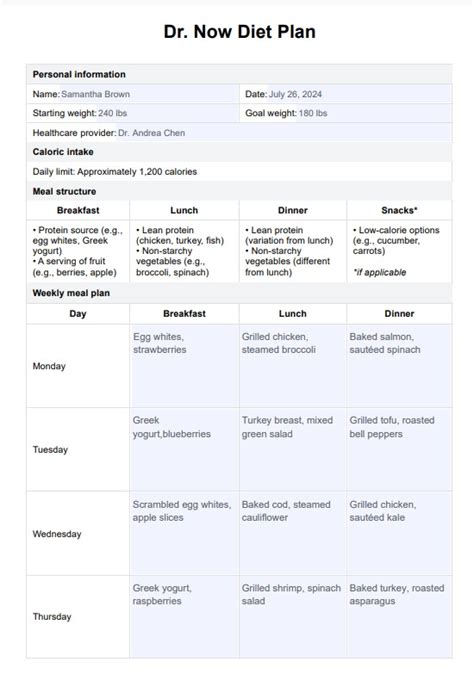
Task: Click Wednesday lunch cell with Baked cod
Action: pyautogui.click(x=293, y=533)
